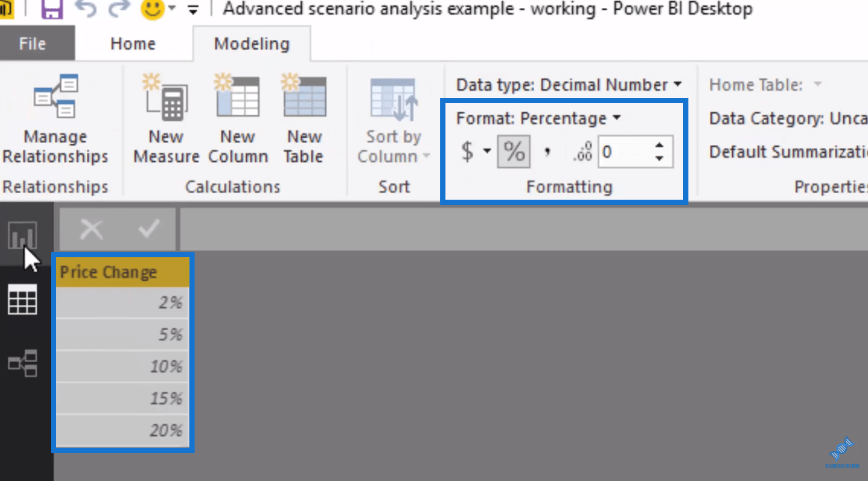Select the 5% cell

click(x=123, y=335)
